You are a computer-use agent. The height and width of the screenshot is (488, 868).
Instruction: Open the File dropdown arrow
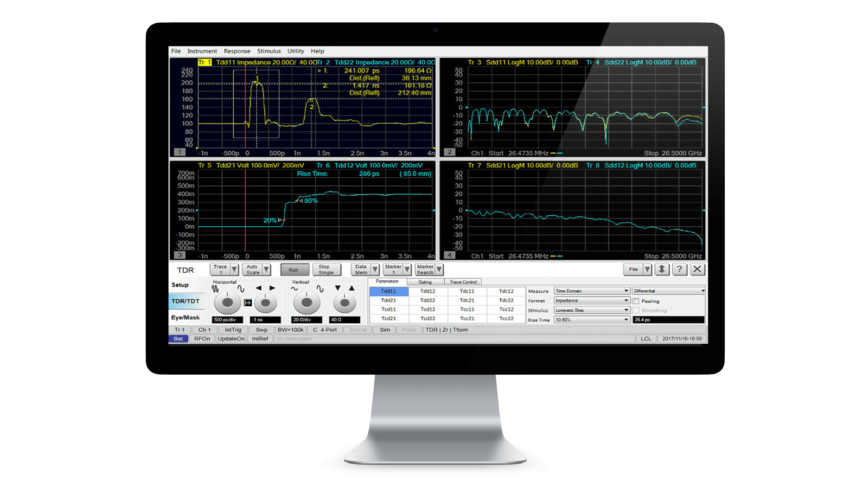point(647,269)
